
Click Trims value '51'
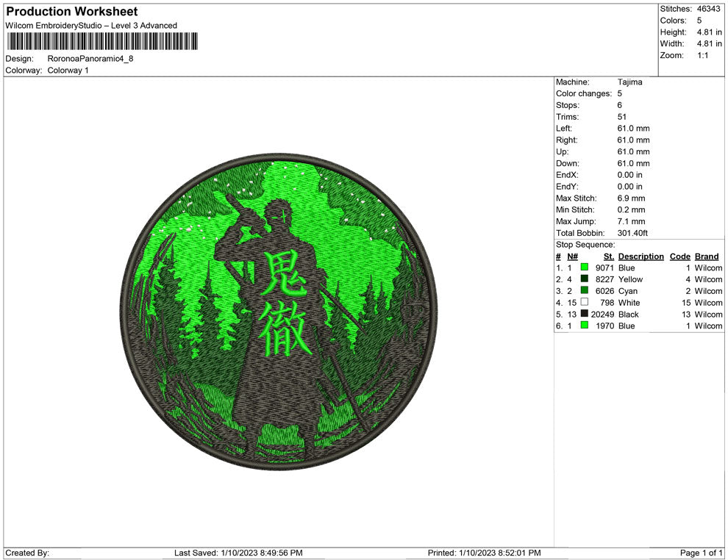[621, 117]
